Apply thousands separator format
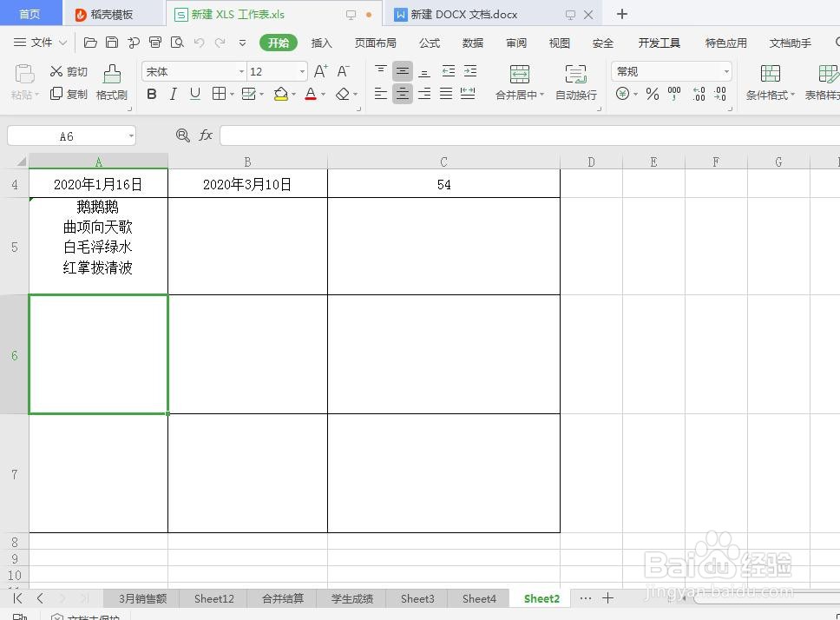This screenshot has height=620, width=840. point(674,95)
